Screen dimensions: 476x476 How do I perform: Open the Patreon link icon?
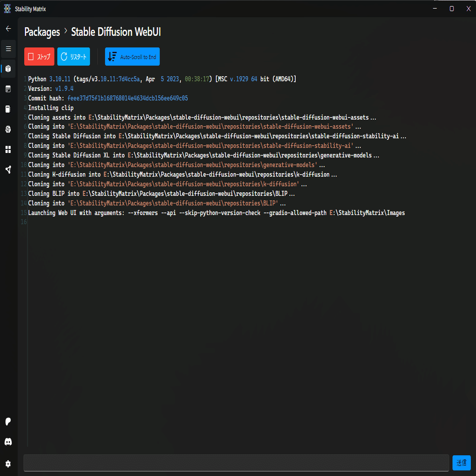click(8, 421)
